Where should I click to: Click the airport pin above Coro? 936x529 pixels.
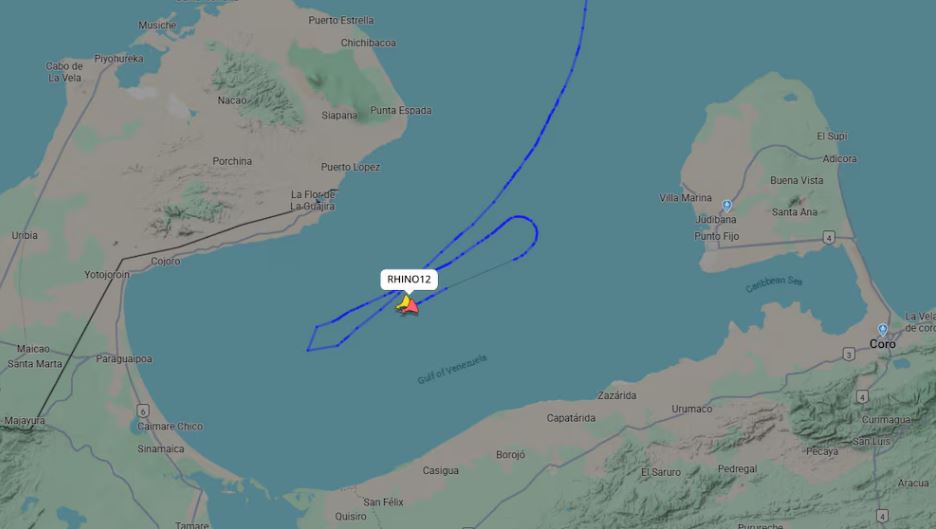pyautogui.click(x=882, y=330)
